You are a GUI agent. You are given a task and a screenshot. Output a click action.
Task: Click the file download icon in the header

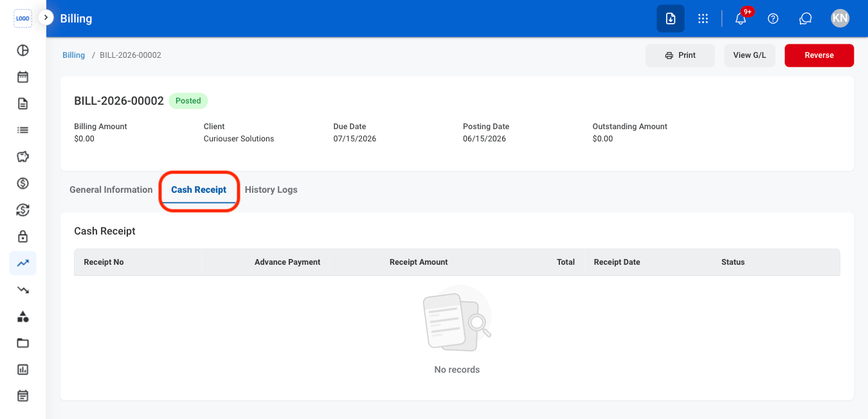(x=671, y=19)
